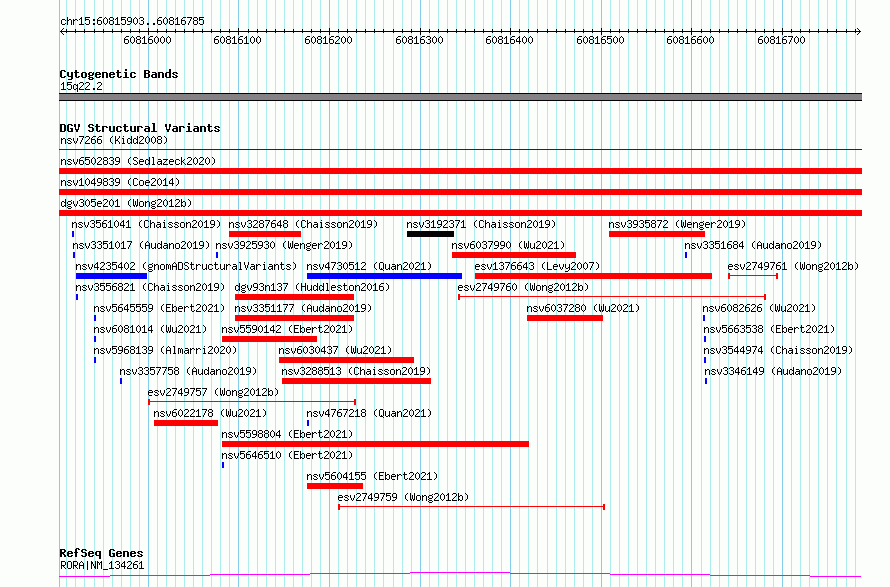890x587 pixels.
Task: Open the nsv5645559 (Ebert2021) label
Action: pos(159,308)
